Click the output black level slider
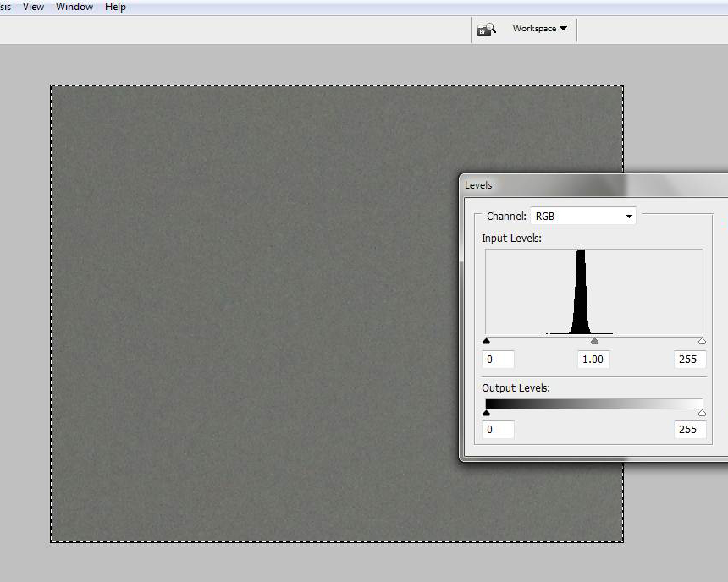The width and height of the screenshot is (728, 582). [486, 413]
